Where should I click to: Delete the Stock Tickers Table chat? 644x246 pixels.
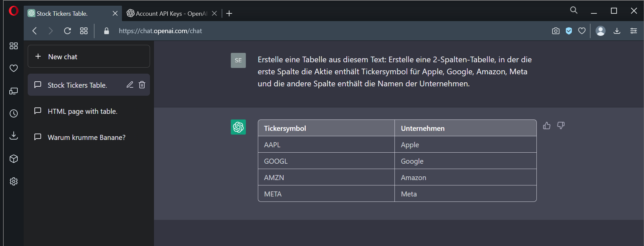tap(142, 85)
